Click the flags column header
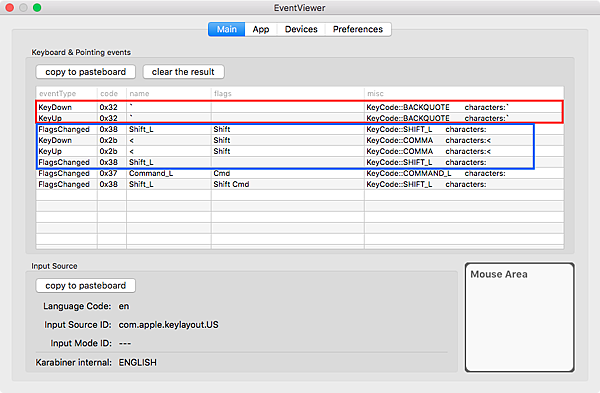This screenshot has height=393, width=600. [288, 93]
